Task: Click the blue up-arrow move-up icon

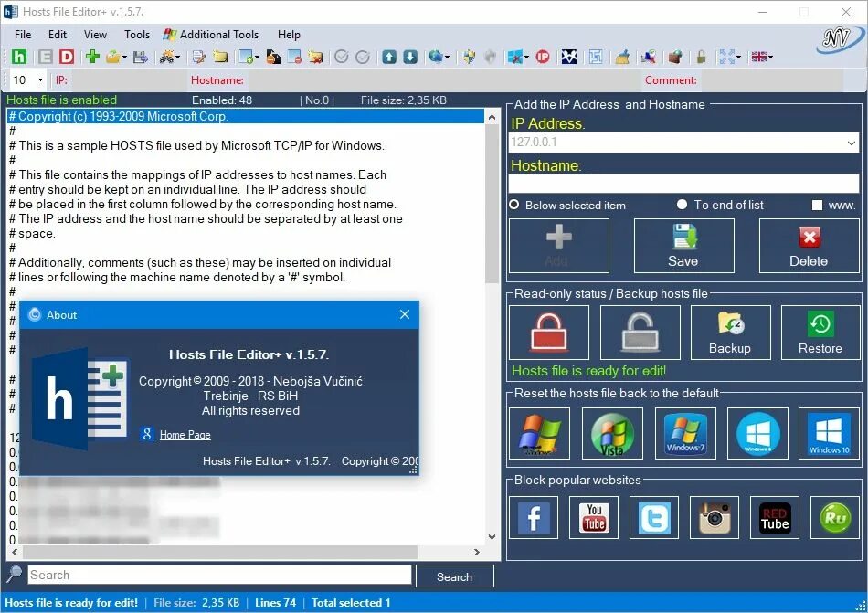Action: (389, 57)
